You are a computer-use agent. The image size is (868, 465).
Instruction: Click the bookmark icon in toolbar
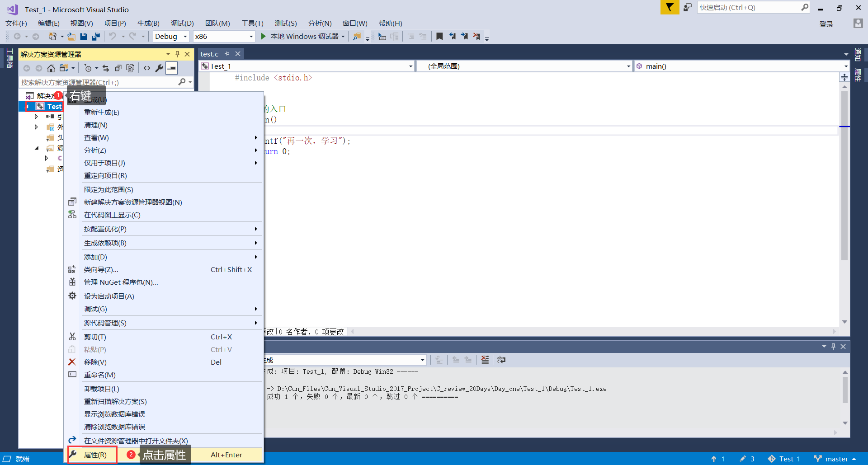click(439, 37)
